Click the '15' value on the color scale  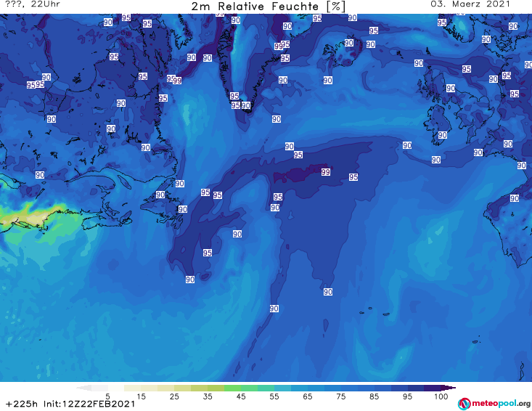tap(141, 396)
